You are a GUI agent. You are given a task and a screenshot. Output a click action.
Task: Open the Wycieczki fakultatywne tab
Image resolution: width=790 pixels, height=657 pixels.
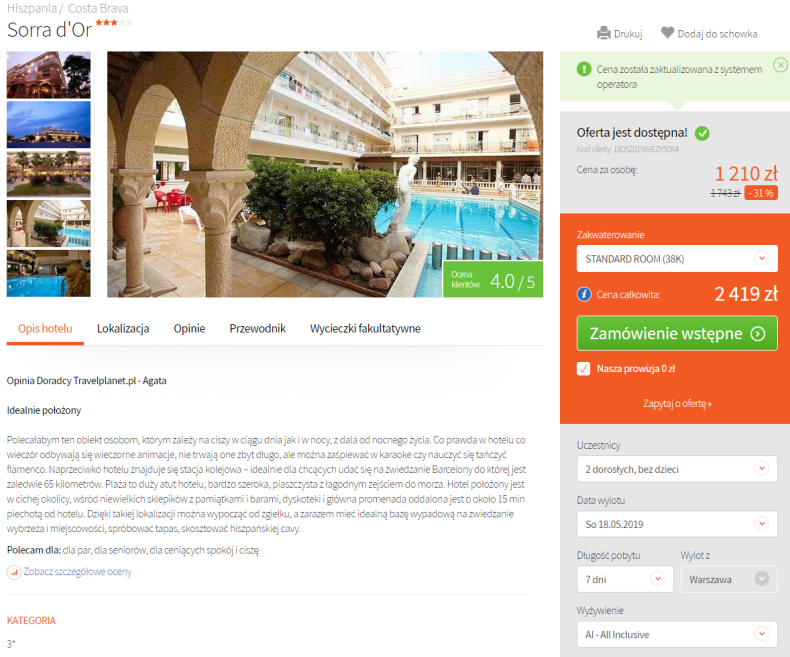[x=365, y=328]
